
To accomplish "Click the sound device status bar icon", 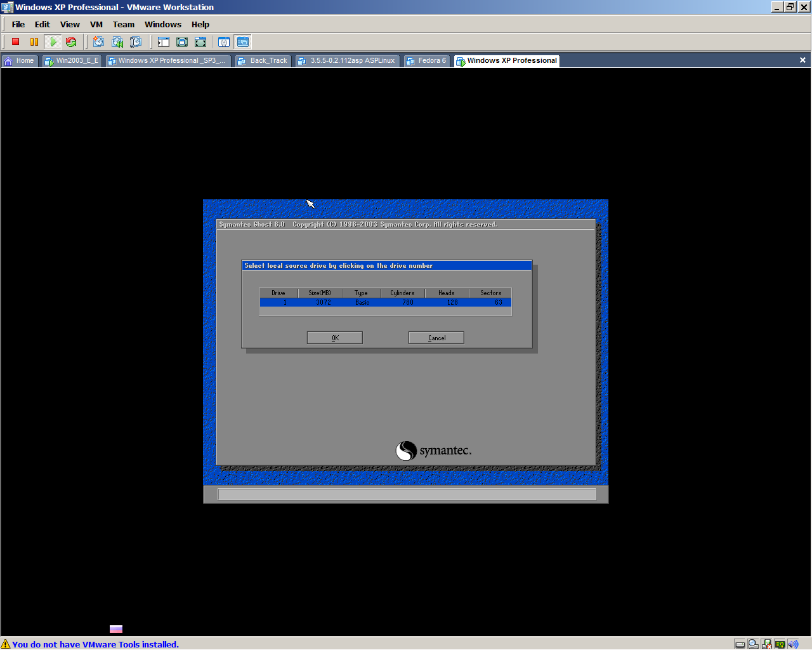I will click(x=793, y=644).
